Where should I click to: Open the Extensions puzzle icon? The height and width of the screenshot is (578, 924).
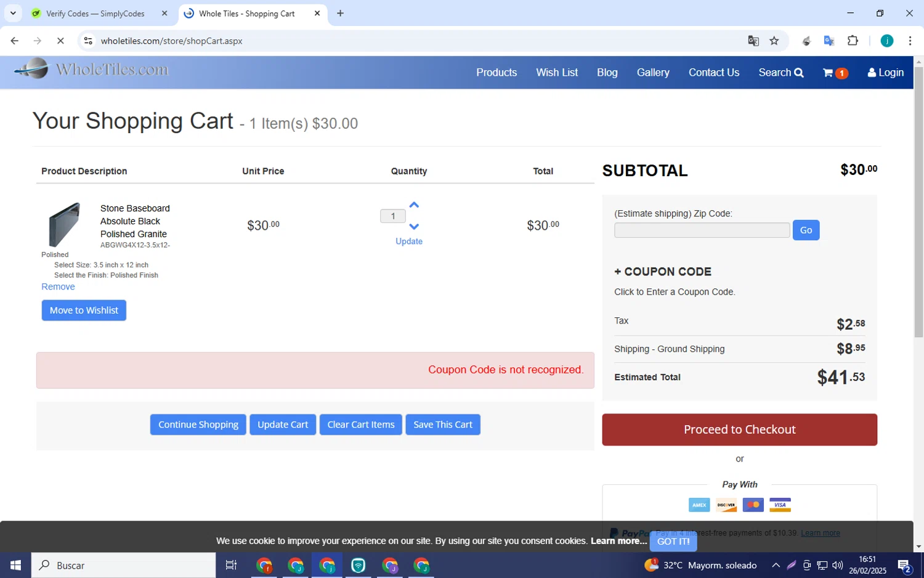click(x=853, y=41)
